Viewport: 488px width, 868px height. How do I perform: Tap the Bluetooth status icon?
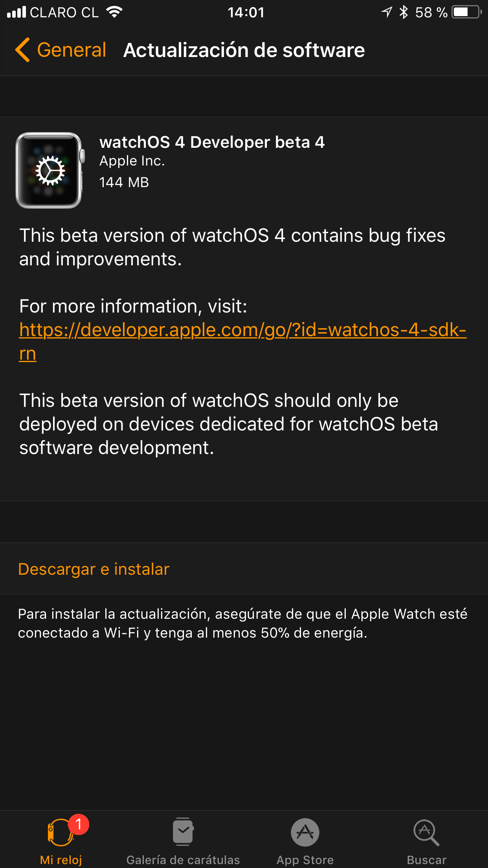coord(404,12)
